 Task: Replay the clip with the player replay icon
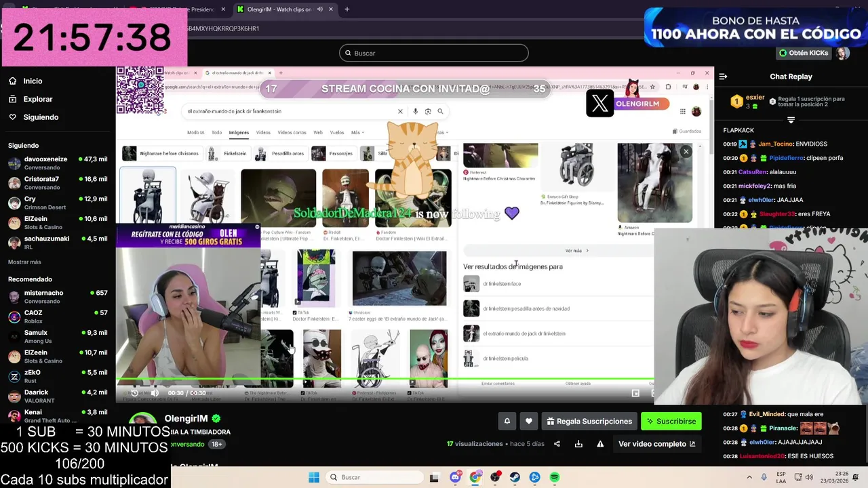pos(134,392)
